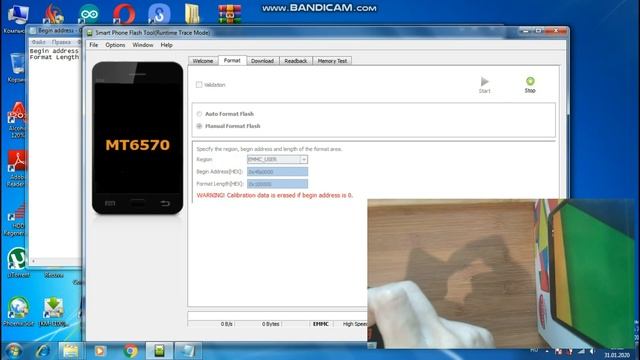Switch to the Memory Test tab

332,61
